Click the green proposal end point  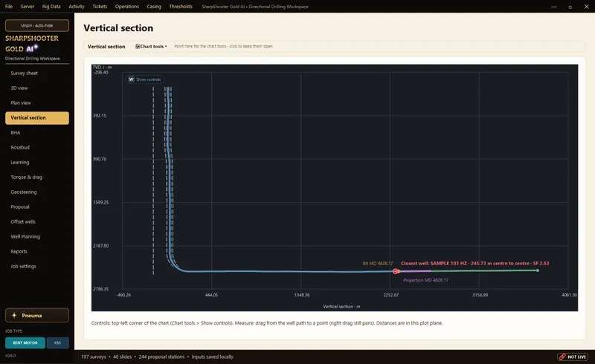click(538, 270)
